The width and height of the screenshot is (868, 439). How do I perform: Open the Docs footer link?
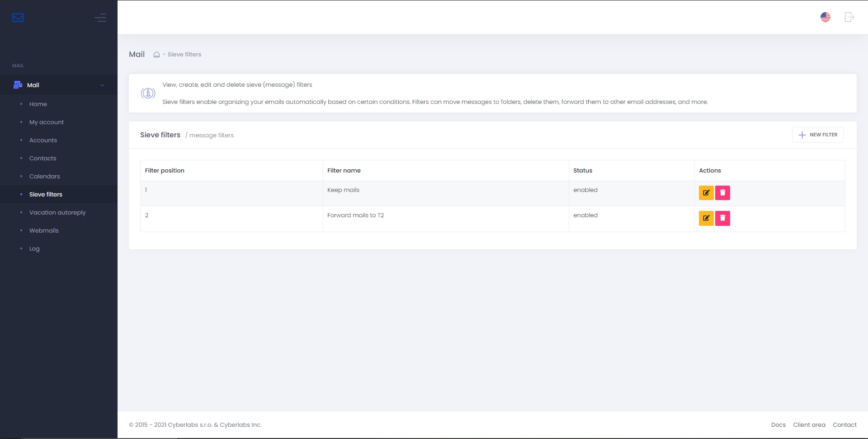(778, 425)
